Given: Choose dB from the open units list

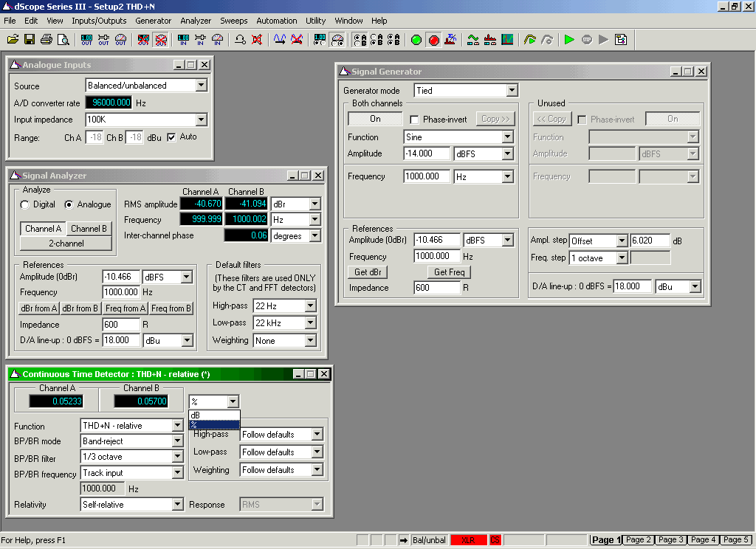Looking at the screenshot, I should pos(214,415).
